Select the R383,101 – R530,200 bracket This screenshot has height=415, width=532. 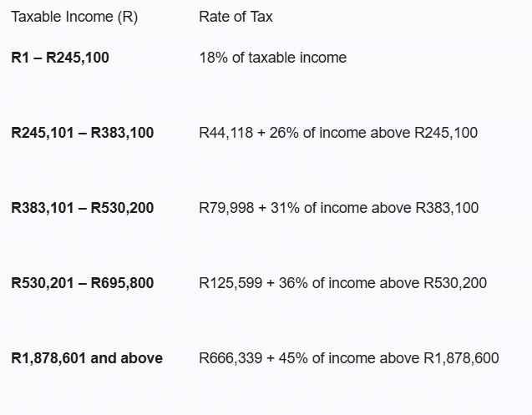[x=83, y=208]
